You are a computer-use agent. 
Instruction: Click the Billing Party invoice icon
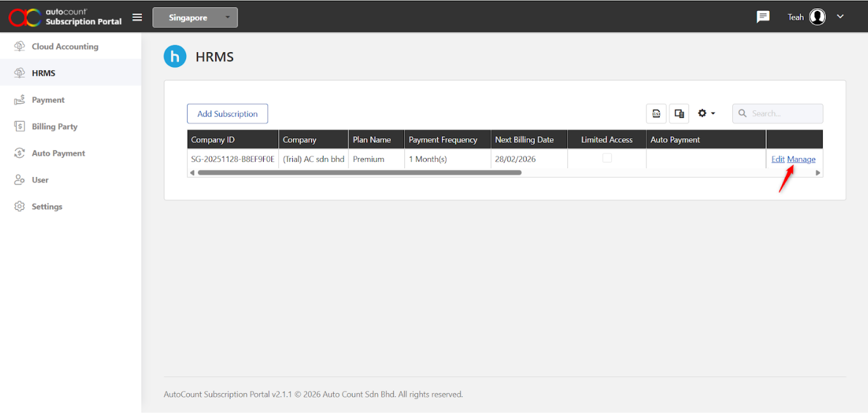click(20, 127)
